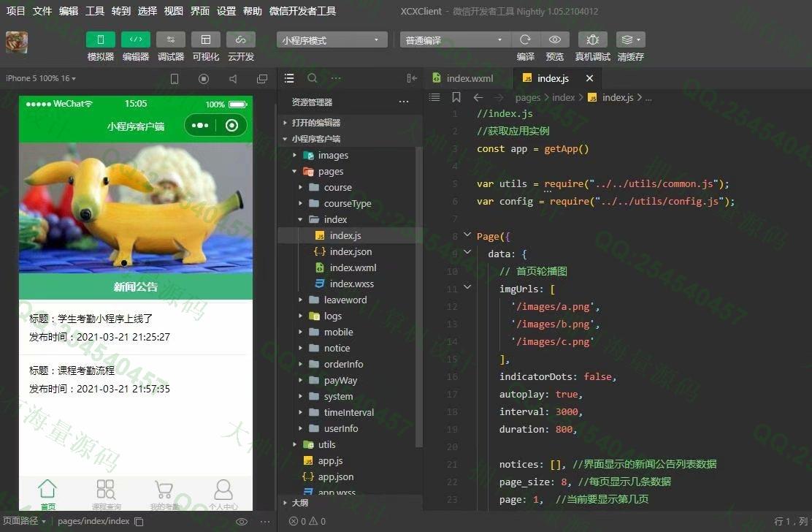Switch to the index.wxml tab
Viewport: 812px width, 532px height.
[470, 78]
